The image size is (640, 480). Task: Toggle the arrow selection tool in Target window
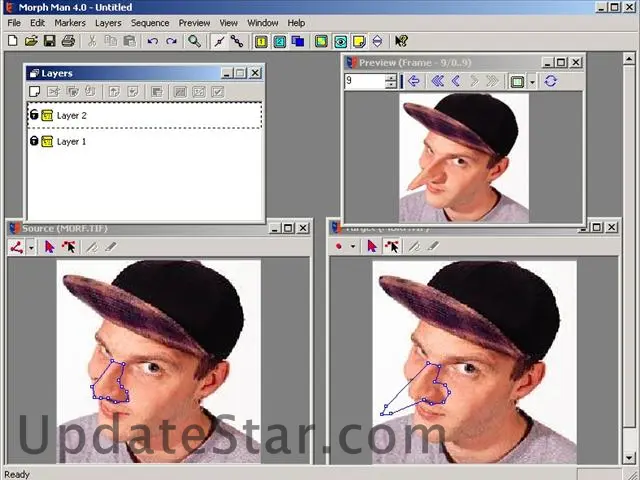click(372, 246)
